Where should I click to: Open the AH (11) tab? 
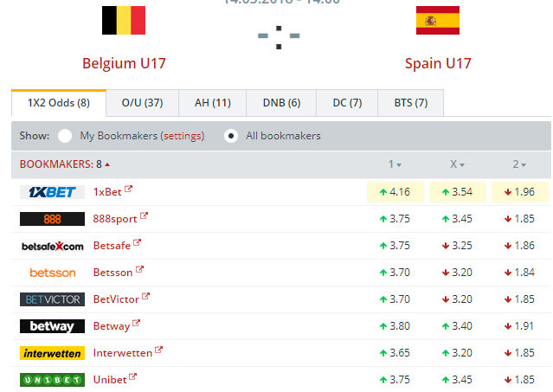[x=213, y=103]
